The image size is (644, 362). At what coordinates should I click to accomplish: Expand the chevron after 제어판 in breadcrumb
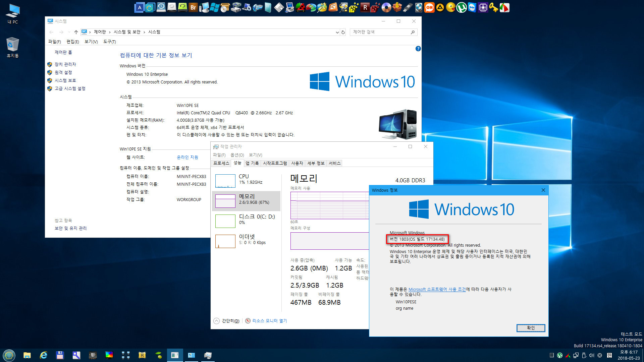click(x=110, y=32)
